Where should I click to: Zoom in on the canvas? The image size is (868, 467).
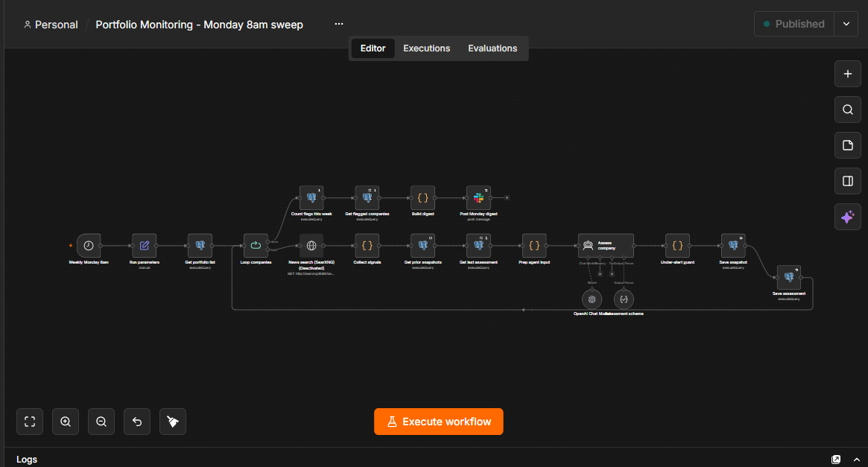point(66,422)
